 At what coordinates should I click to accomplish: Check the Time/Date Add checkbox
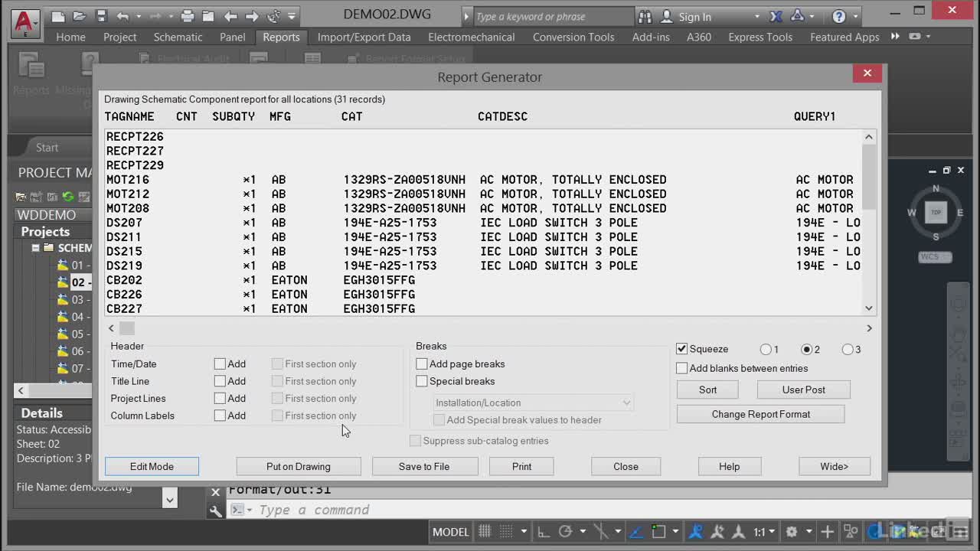(x=220, y=364)
